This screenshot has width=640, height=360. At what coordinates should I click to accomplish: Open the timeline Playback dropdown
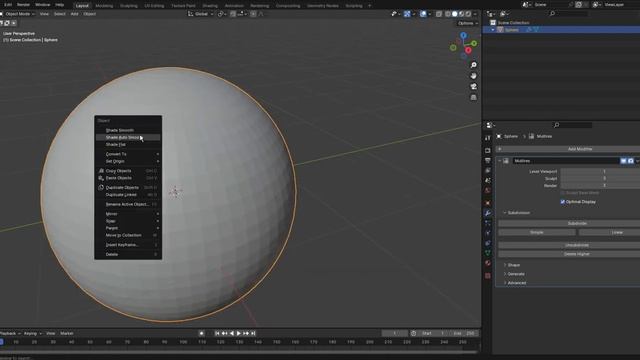[10, 333]
